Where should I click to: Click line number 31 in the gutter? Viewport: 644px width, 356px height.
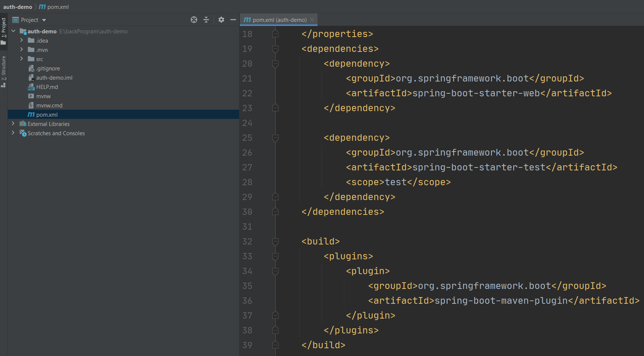(x=247, y=227)
